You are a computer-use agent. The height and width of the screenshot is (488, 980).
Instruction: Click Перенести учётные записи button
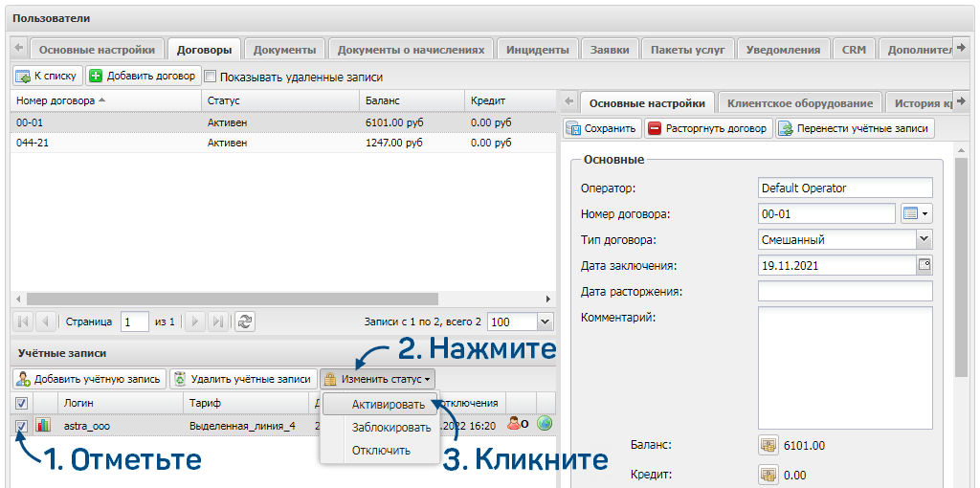pos(855,129)
